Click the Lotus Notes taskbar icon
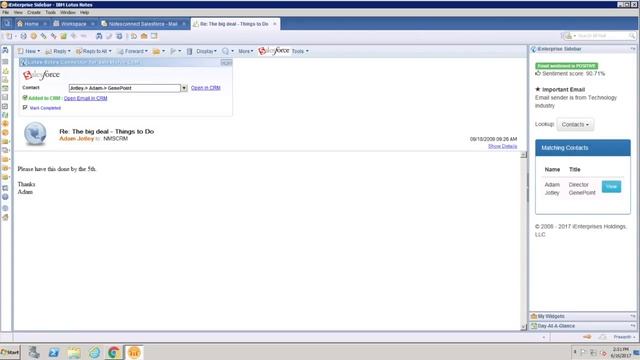The width and height of the screenshot is (640, 360). [x=134, y=352]
